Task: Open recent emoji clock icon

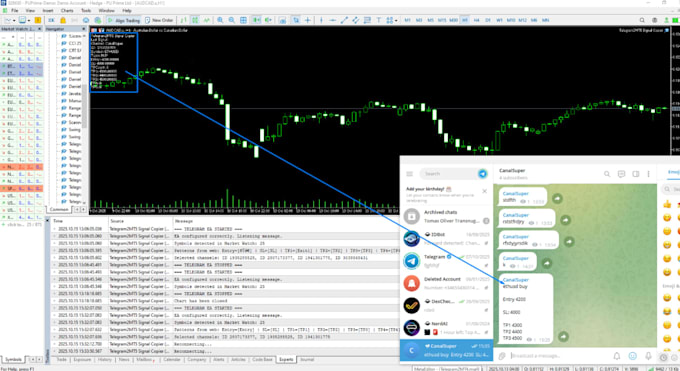Action: click(663, 358)
